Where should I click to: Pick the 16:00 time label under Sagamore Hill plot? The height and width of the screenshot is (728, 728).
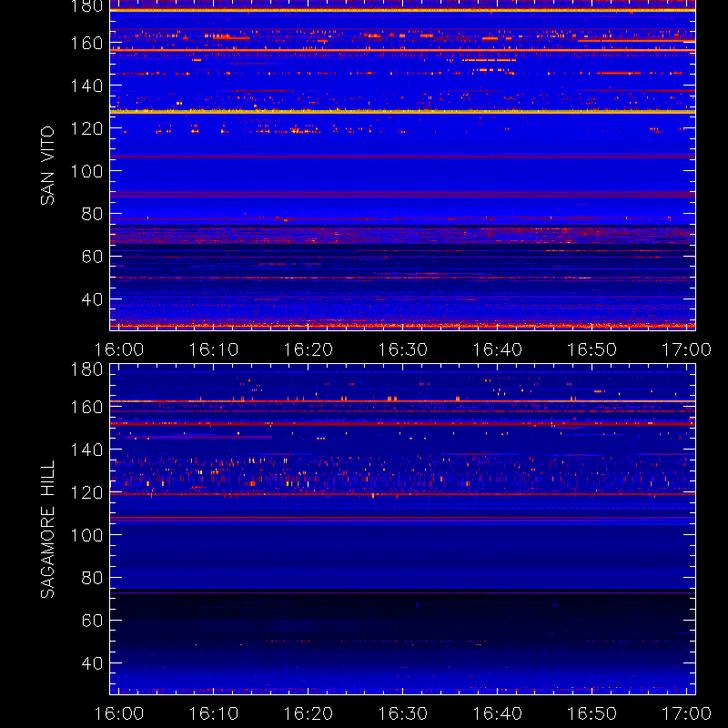119,713
